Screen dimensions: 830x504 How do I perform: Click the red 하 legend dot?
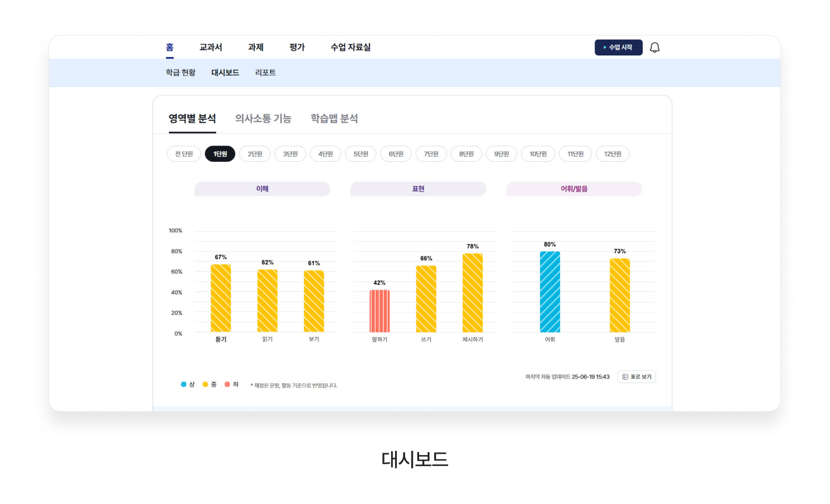[x=227, y=384]
